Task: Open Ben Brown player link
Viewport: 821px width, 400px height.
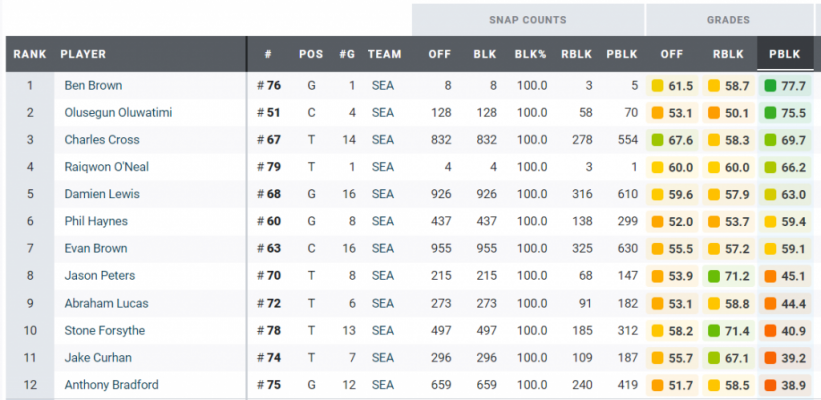Action: click(x=93, y=85)
